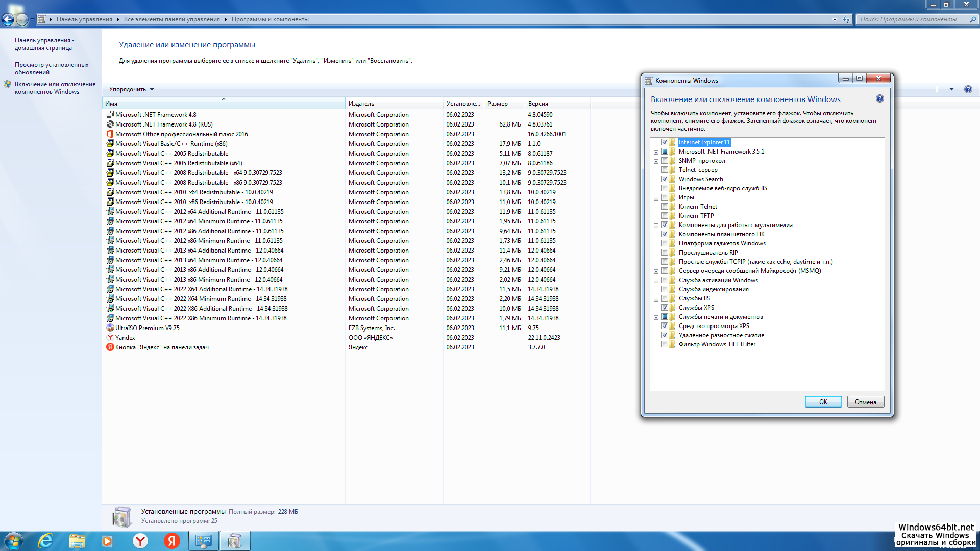Click the refresh button next to address bar

(x=846, y=19)
